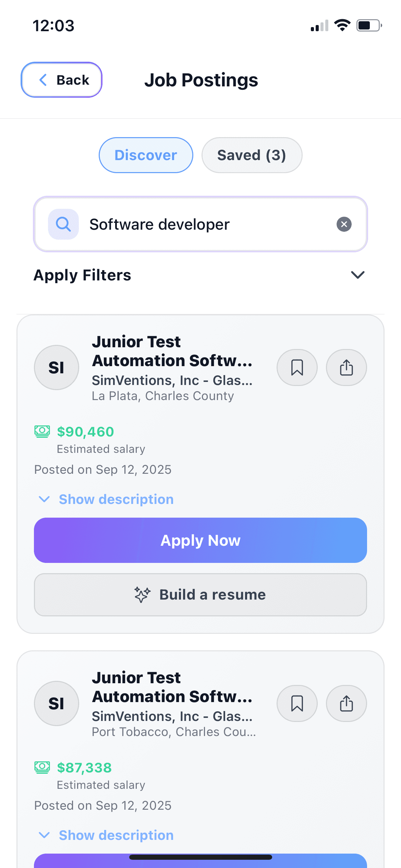
Task: Bookmark the Port Tobacco job posting
Action: (297, 703)
